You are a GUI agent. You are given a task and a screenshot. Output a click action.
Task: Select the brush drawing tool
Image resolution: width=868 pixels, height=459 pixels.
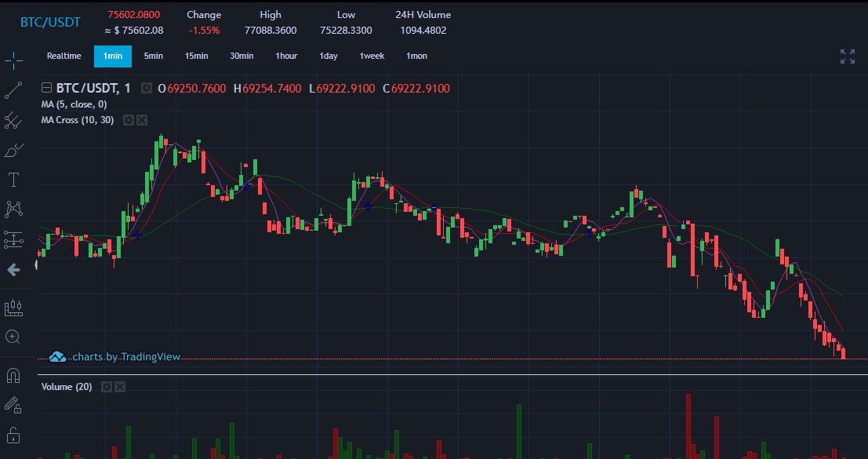tap(13, 150)
